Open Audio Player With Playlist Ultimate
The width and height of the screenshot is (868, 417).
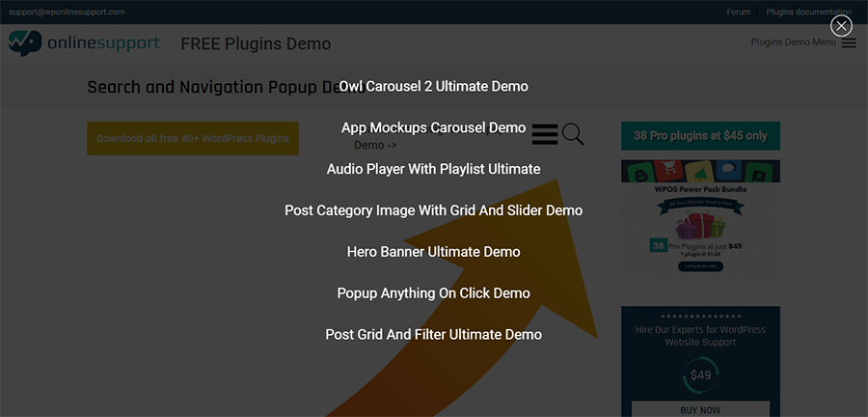(x=433, y=169)
